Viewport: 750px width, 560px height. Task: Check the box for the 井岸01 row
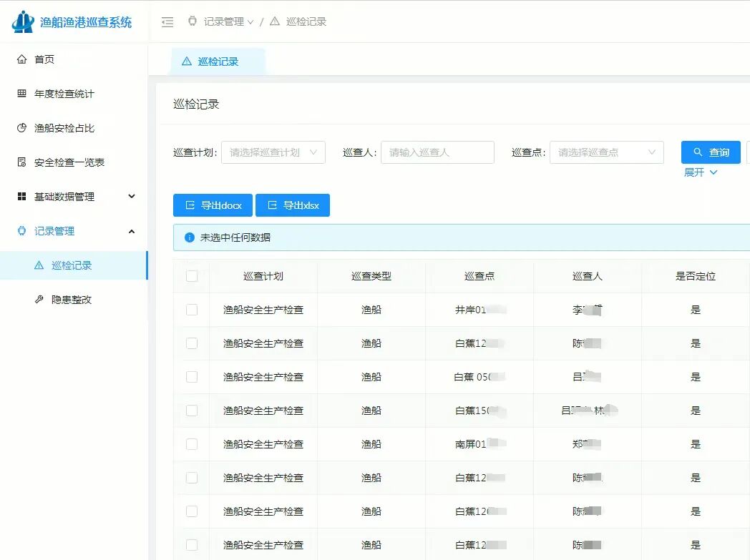[192, 310]
